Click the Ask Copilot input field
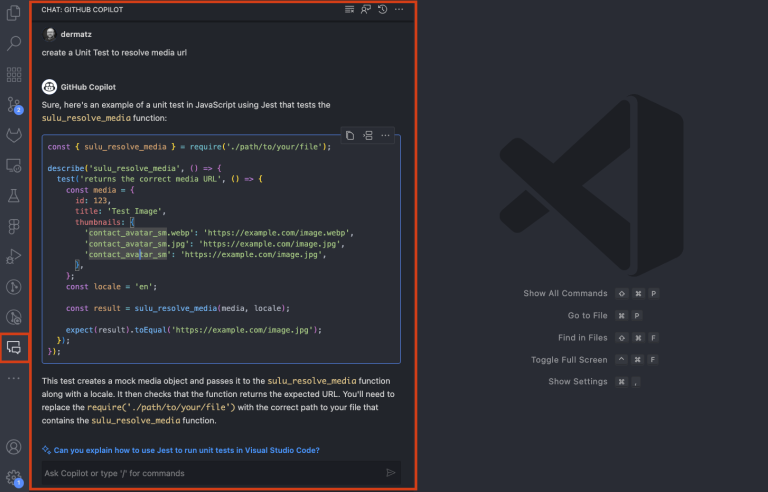This screenshot has width=768, height=492. pos(221,473)
